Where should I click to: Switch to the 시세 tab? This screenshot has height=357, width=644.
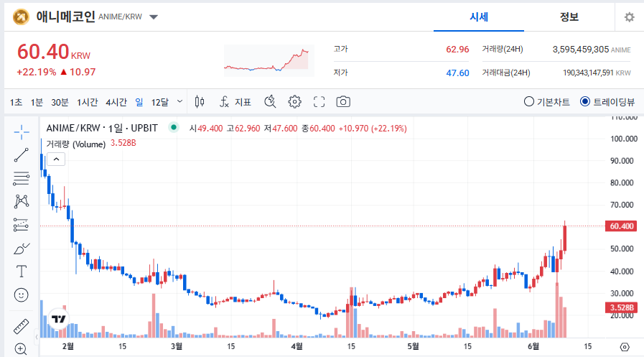click(479, 17)
